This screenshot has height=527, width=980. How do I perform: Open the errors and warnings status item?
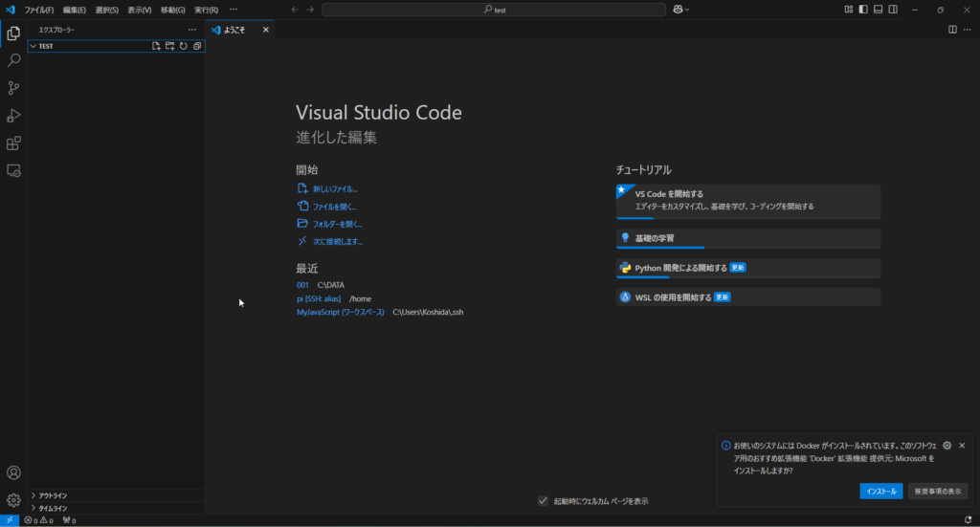[38, 520]
